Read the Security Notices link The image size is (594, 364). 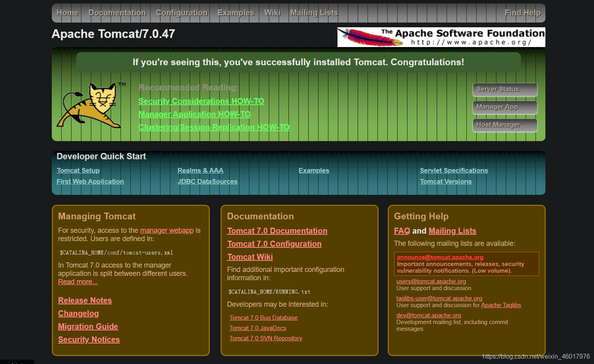[x=89, y=339]
